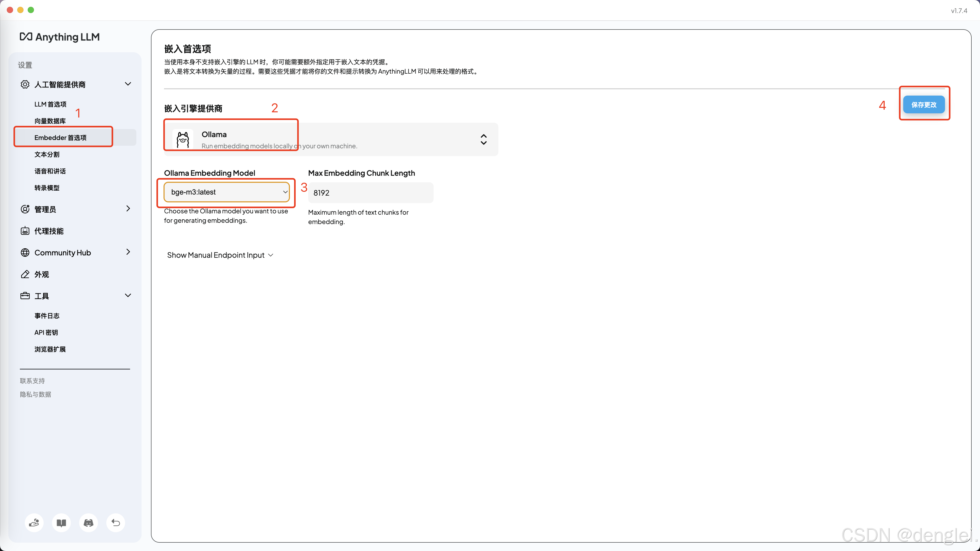Open the Ollama Embedding Model dropdown

point(227,192)
